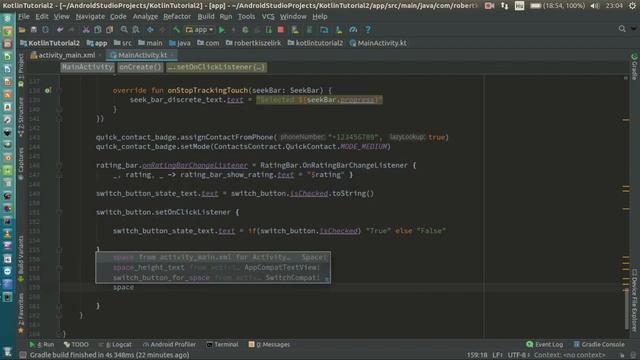This screenshot has height=360, width=640.
Task: Open the Refactor menu
Action: [177, 16]
